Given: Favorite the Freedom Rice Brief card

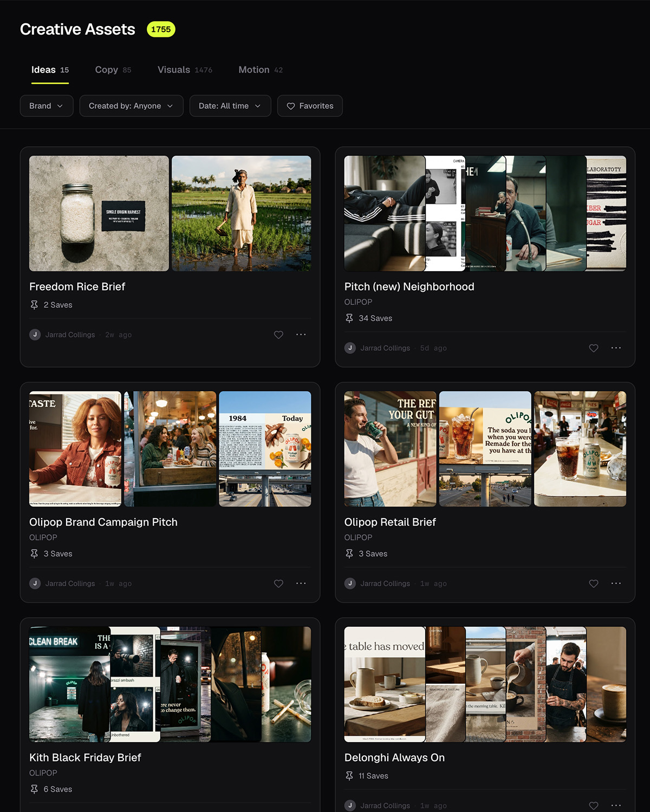Looking at the screenshot, I should [x=278, y=335].
